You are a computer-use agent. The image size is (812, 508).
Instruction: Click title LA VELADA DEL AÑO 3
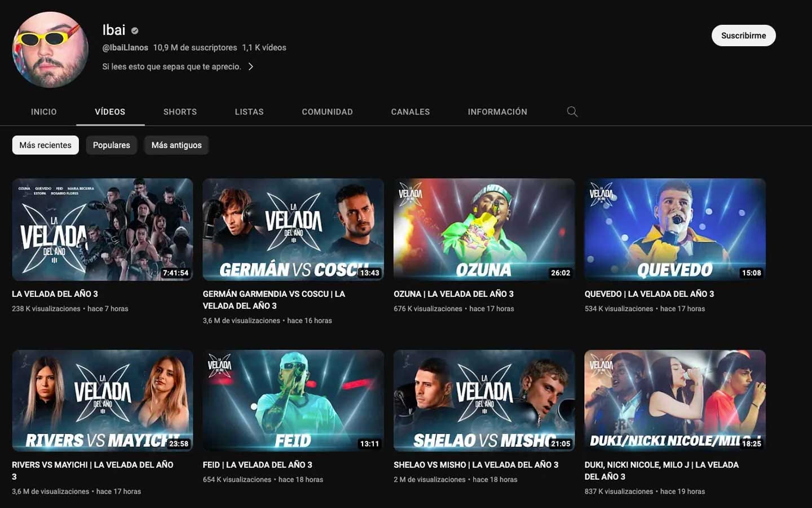click(55, 294)
